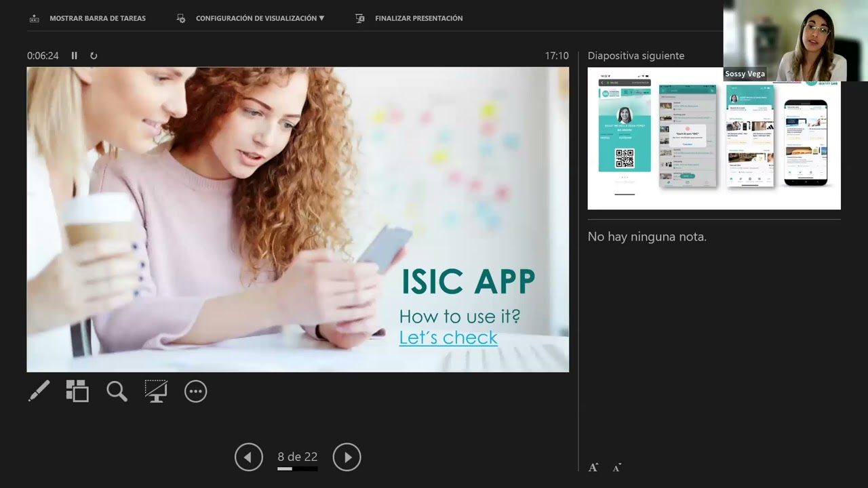Advance to the next slide
The image size is (868, 488).
click(x=347, y=457)
